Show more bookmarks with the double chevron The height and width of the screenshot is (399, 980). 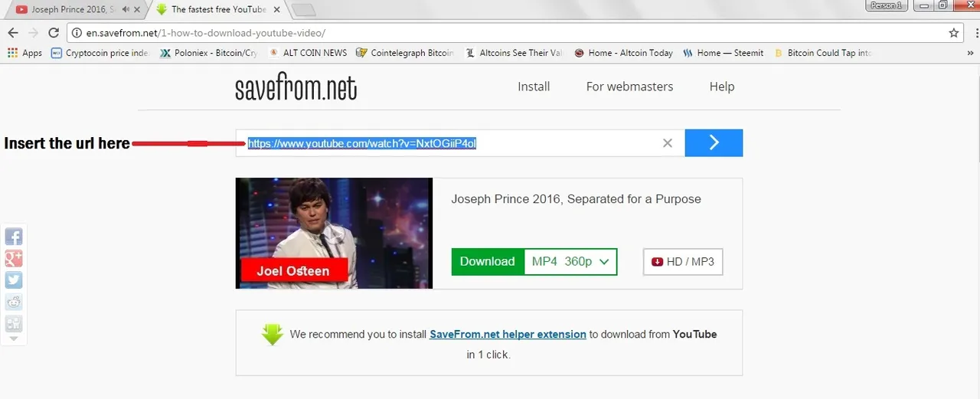[971, 53]
